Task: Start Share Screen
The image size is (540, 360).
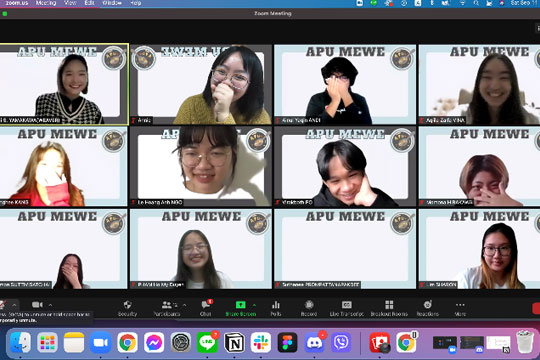Action: [x=240, y=308]
